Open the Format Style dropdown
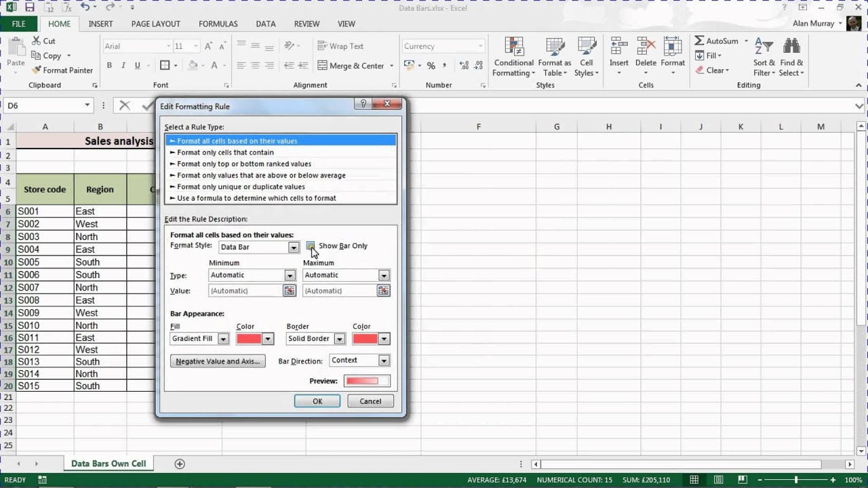 click(x=294, y=247)
